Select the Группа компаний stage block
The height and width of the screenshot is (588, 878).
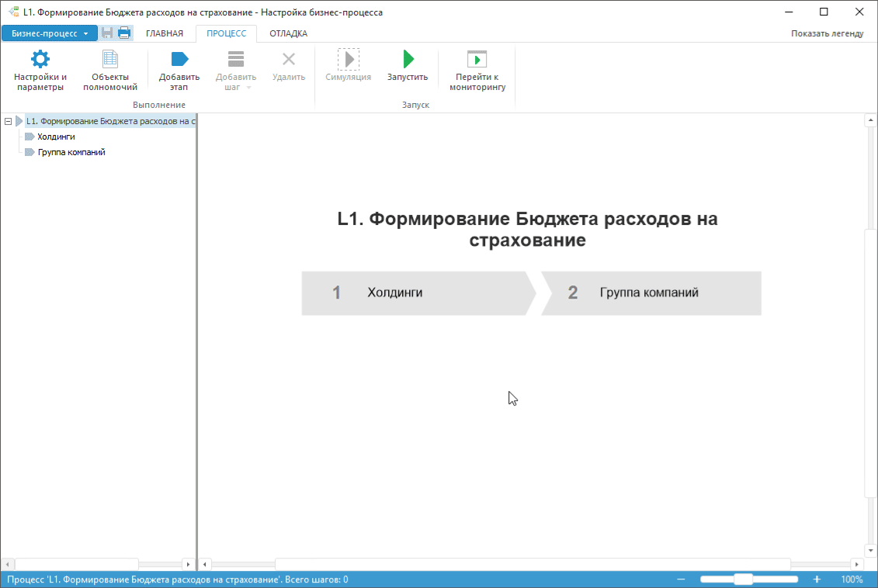[x=652, y=293]
